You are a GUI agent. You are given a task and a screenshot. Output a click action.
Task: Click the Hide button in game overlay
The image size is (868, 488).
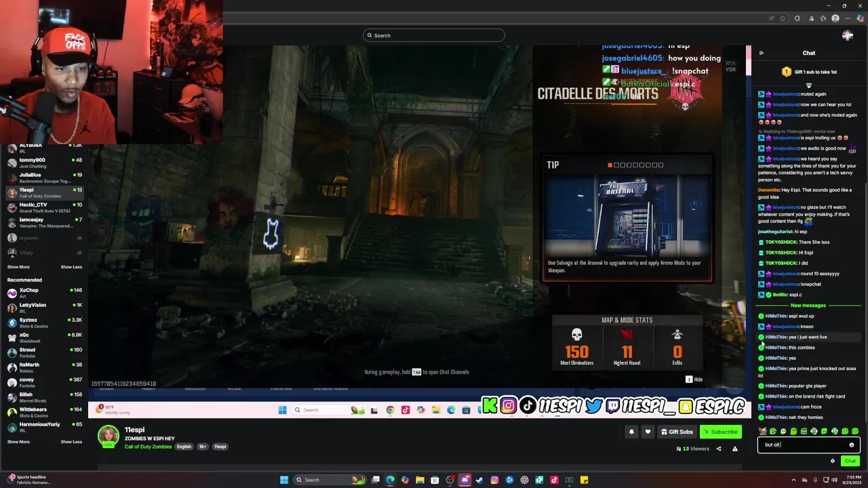click(694, 380)
